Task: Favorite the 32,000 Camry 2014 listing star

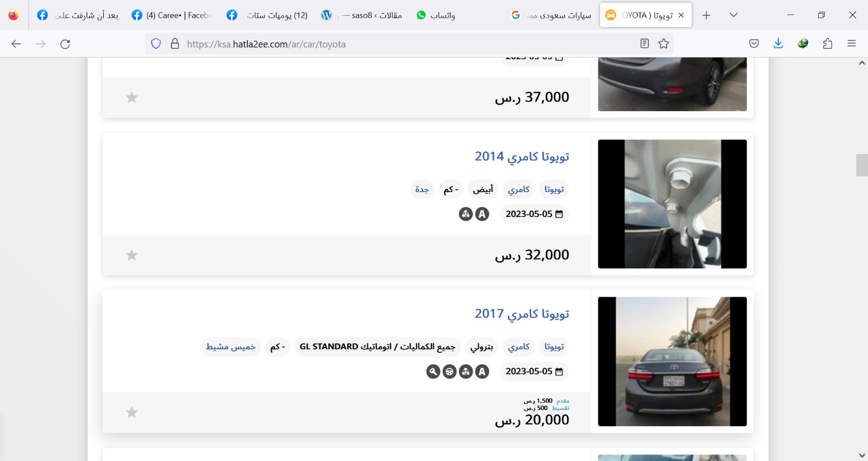Action: point(132,255)
